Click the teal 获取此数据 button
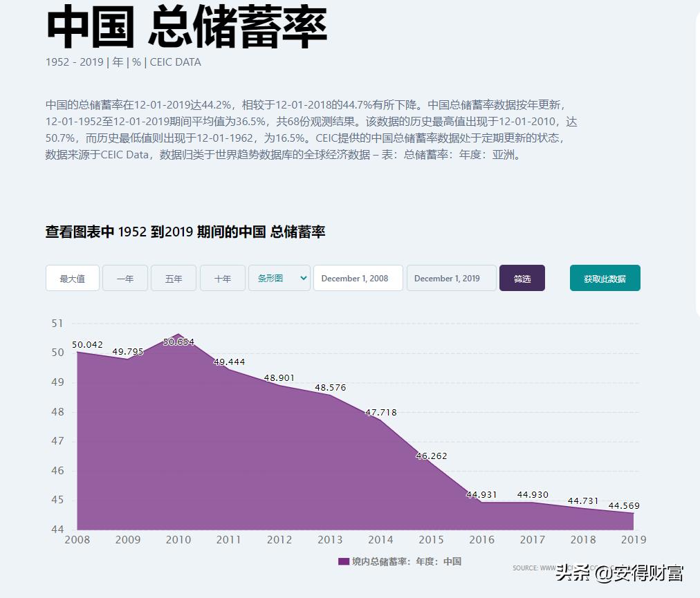The image size is (700, 598). point(605,277)
